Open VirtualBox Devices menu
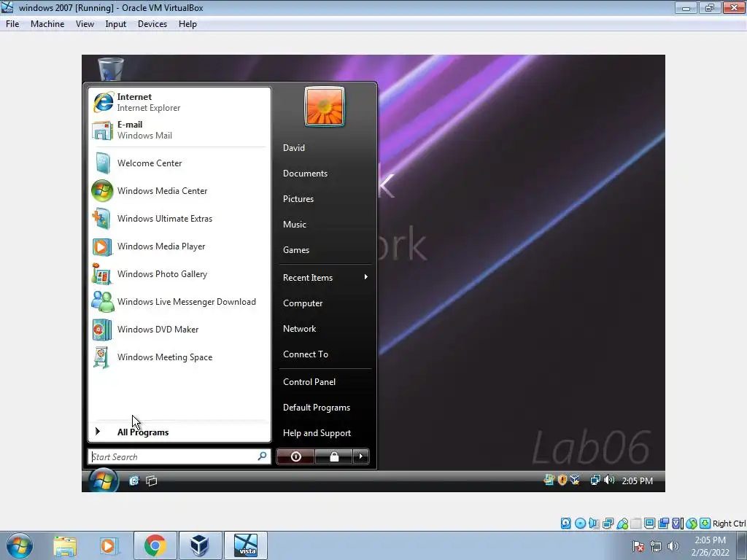747x560 pixels. (152, 24)
